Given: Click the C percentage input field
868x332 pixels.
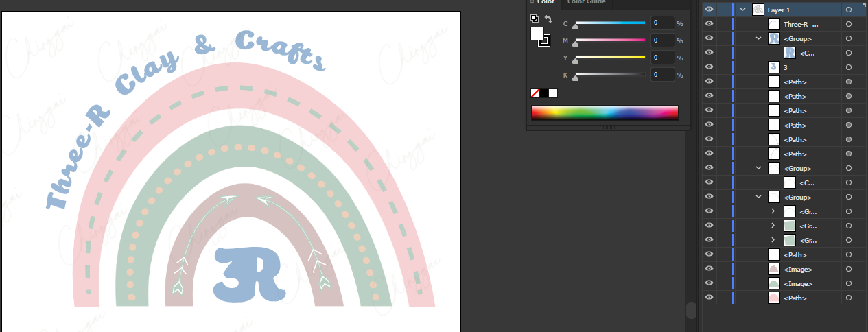Looking at the screenshot, I should tap(661, 23).
